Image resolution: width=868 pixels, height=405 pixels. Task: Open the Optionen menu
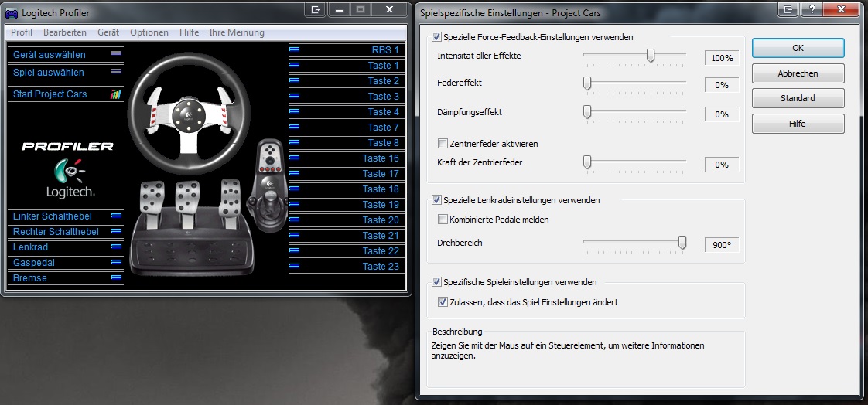pos(149,32)
